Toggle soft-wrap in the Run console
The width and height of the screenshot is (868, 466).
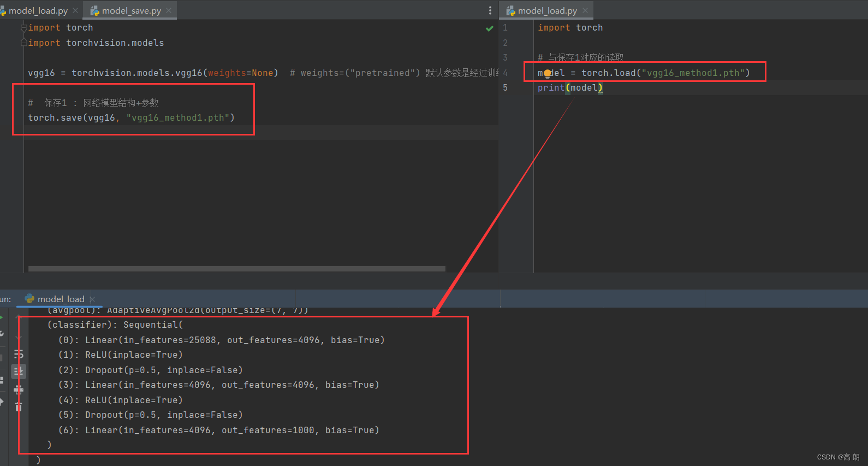(19, 354)
